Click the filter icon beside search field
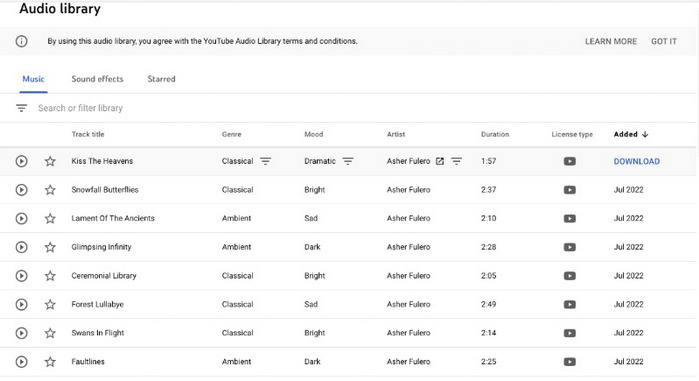The height and width of the screenshot is (381, 699). [21, 108]
